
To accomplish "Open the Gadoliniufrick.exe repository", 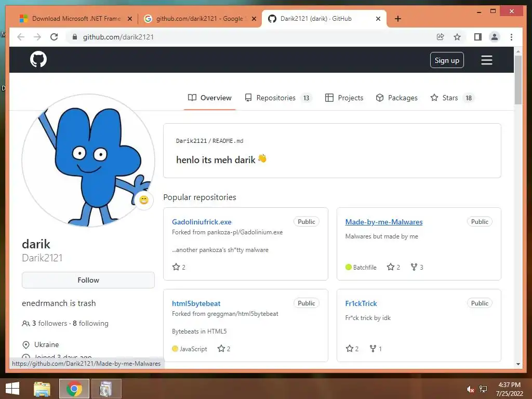I will coord(202,222).
